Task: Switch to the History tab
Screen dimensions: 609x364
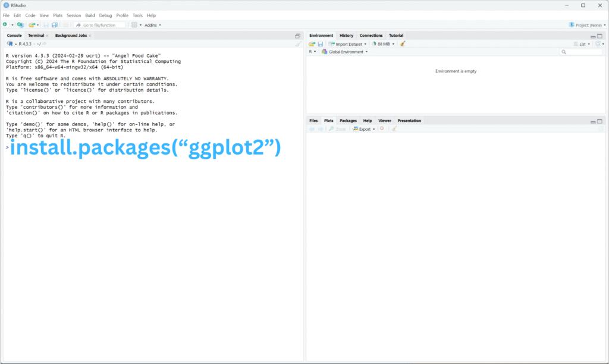Action: click(346, 35)
